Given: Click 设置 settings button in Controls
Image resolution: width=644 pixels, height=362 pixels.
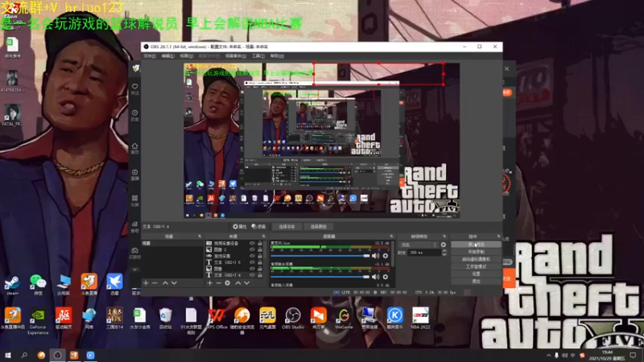Looking at the screenshot, I should [x=476, y=274].
